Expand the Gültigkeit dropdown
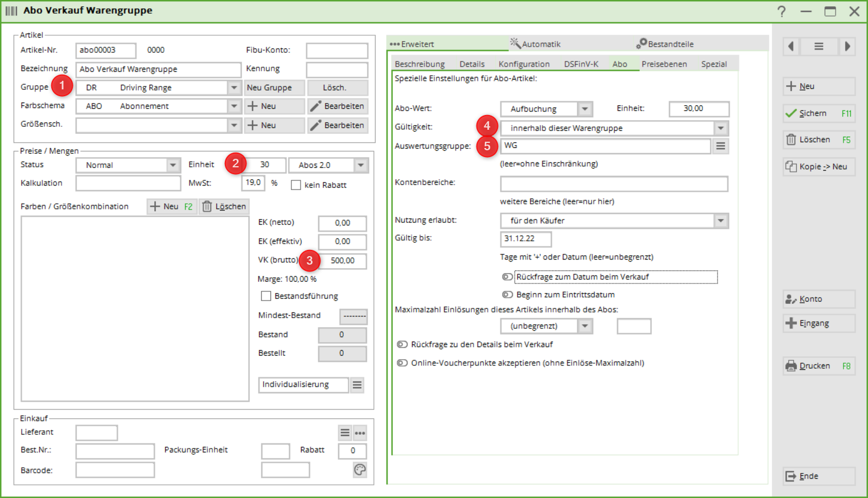Image resolution: width=868 pixels, height=498 pixels. 721,128
